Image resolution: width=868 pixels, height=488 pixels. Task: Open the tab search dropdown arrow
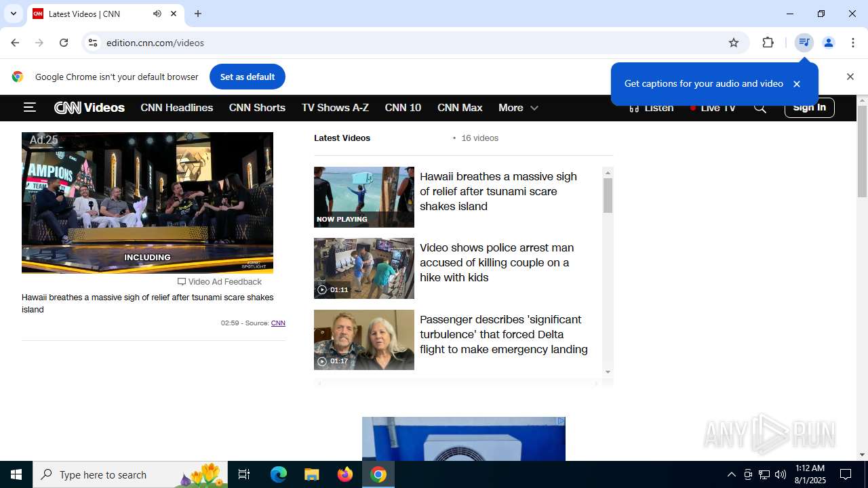(13, 14)
